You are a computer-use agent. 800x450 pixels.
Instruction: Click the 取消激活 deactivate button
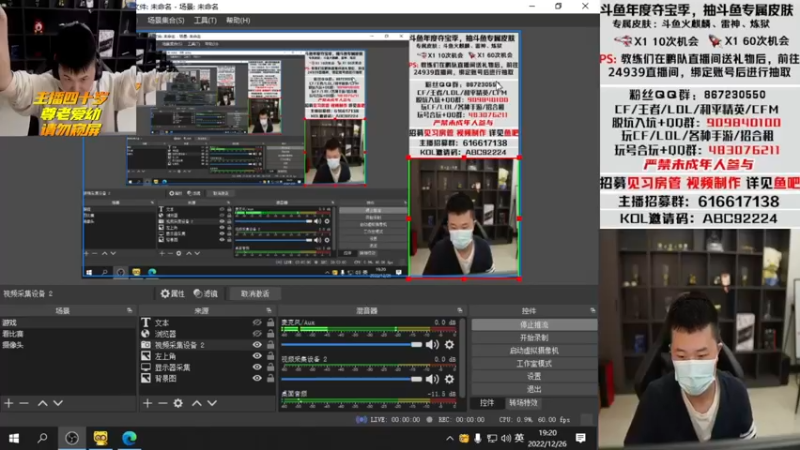coord(255,293)
